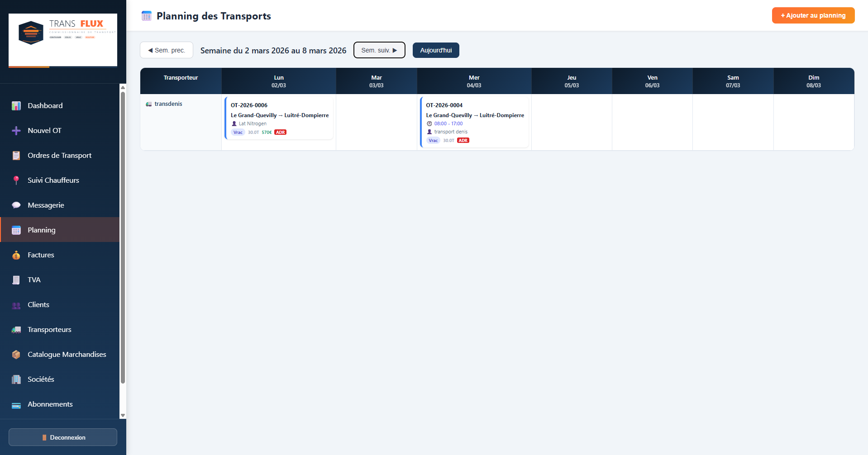This screenshot has width=868, height=455.
Task: Go to previous week with Sem. prec.
Action: [166, 50]
